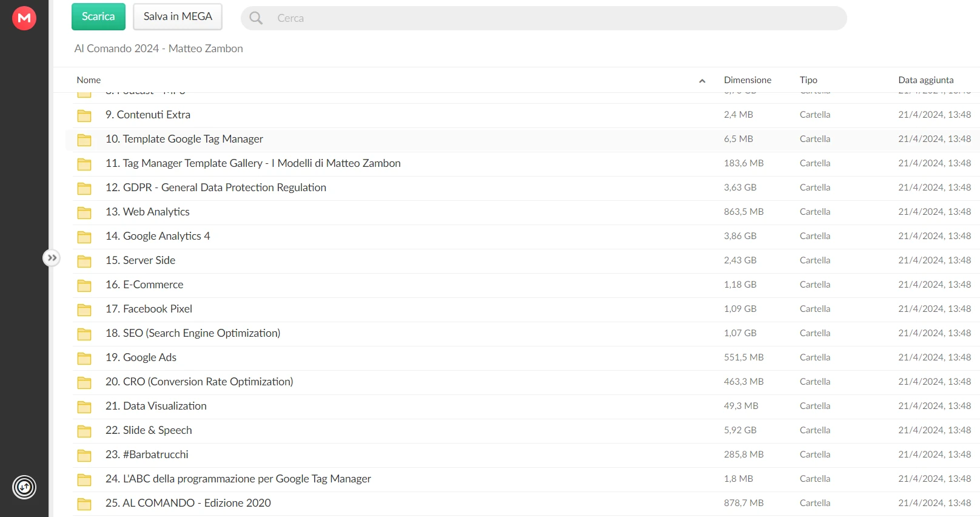Click folder icon for 19. Google Ads

click(84, 358)
